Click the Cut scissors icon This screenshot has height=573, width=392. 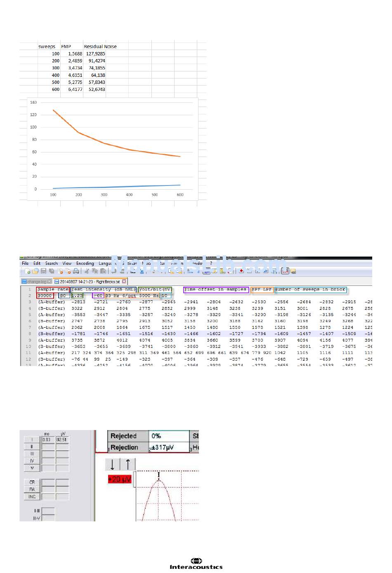coord(87,271)
